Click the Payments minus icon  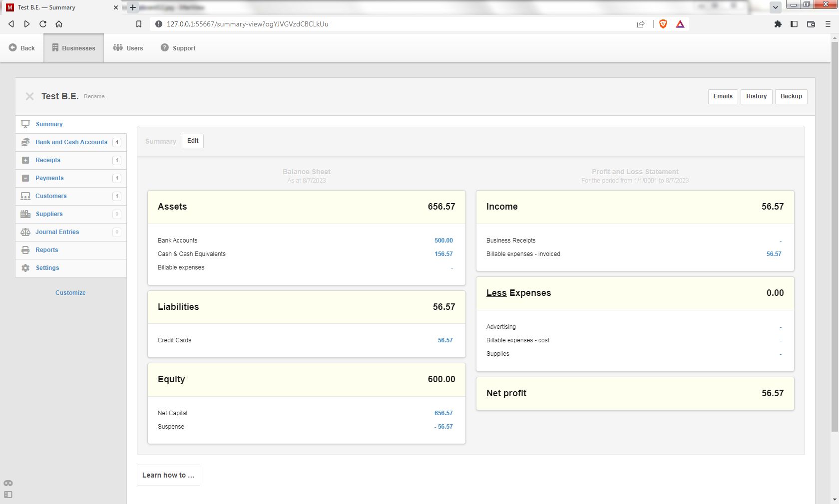[x=25, y=178]
